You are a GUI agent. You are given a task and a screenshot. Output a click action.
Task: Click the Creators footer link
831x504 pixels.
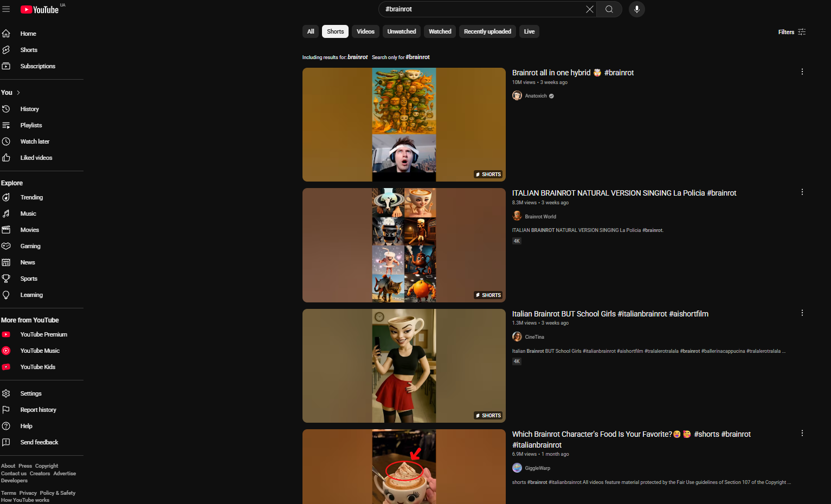point(40,474)
